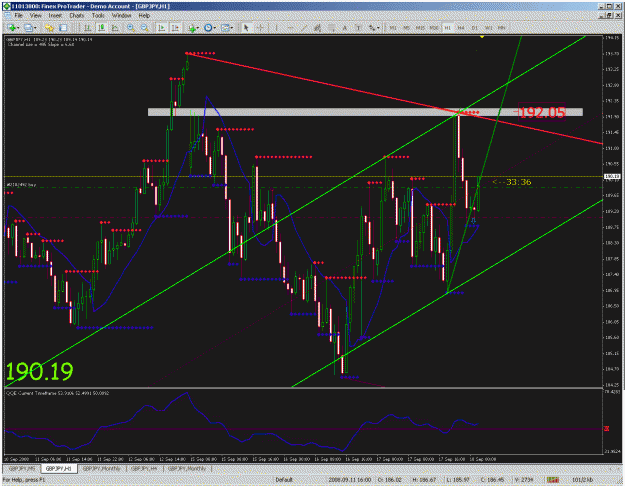
Task: Select the Text 'A' tool
Action: pyautogui.click(x=345, y=28)
